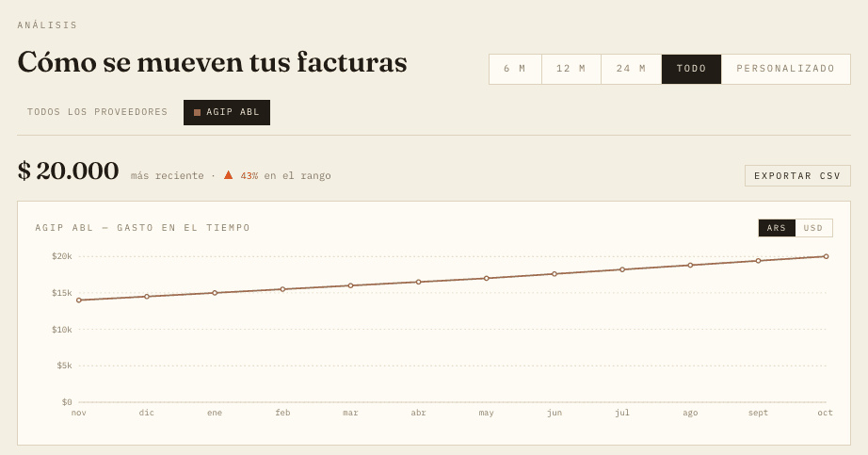
Task: Click the $0 y-axis label
Action: pyautogui.click(x=67, y=402)
